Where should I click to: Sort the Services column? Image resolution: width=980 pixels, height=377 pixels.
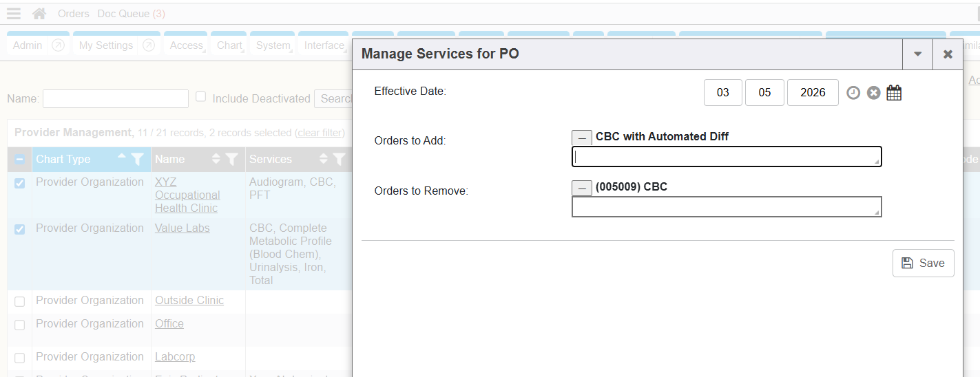point(324,160)
